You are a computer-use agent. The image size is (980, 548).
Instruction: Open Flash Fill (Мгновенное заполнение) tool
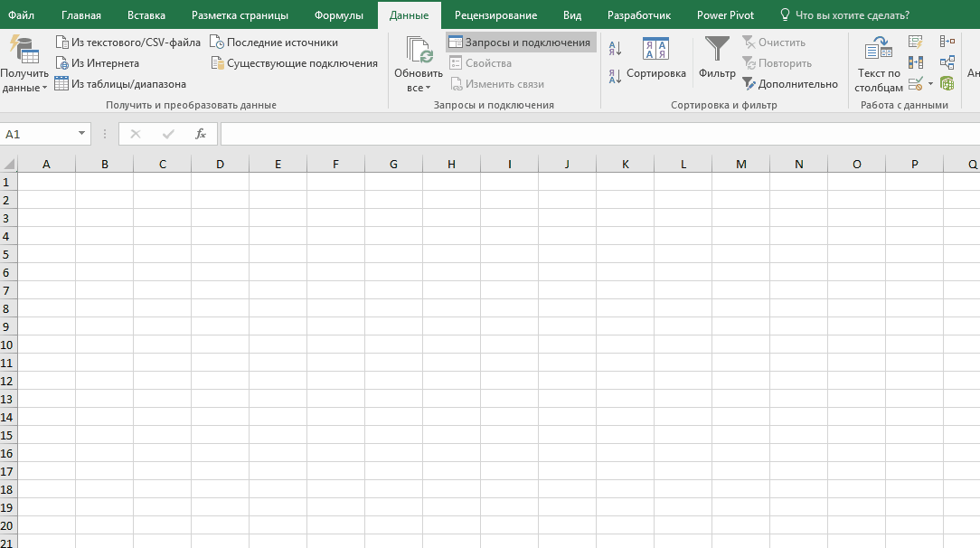916,41
